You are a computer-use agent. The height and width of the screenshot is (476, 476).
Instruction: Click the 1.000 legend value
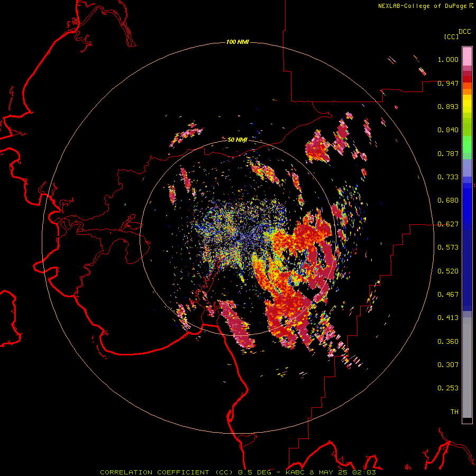[448, 59]
